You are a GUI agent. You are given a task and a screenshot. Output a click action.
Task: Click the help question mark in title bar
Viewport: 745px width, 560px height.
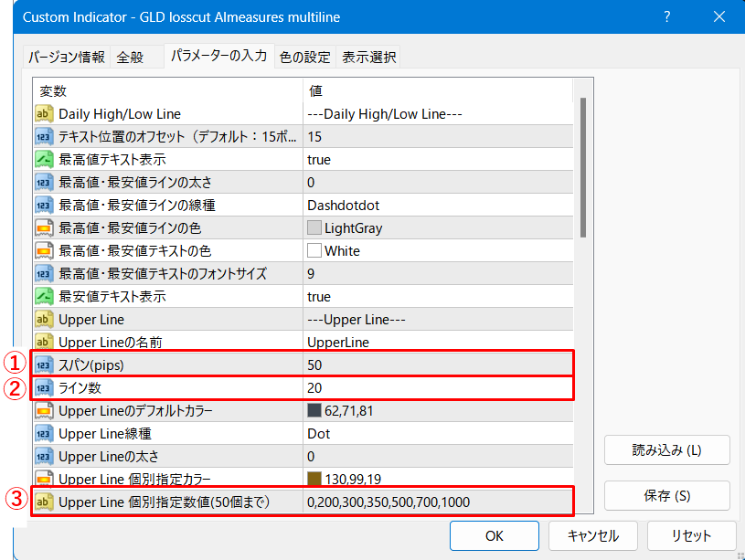point(667,17)
